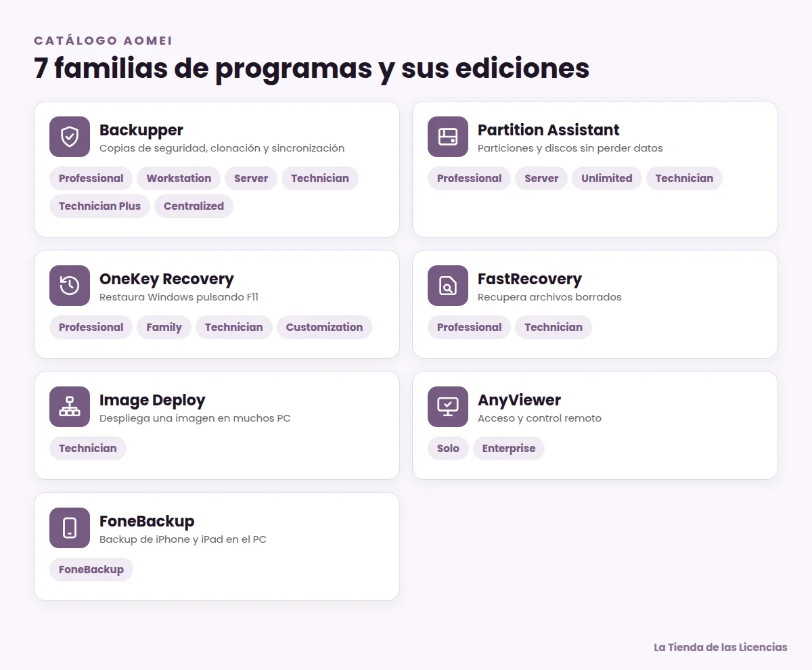Choose the Centralized edition tag
This screenshot has height=670, width=812.
194,206
